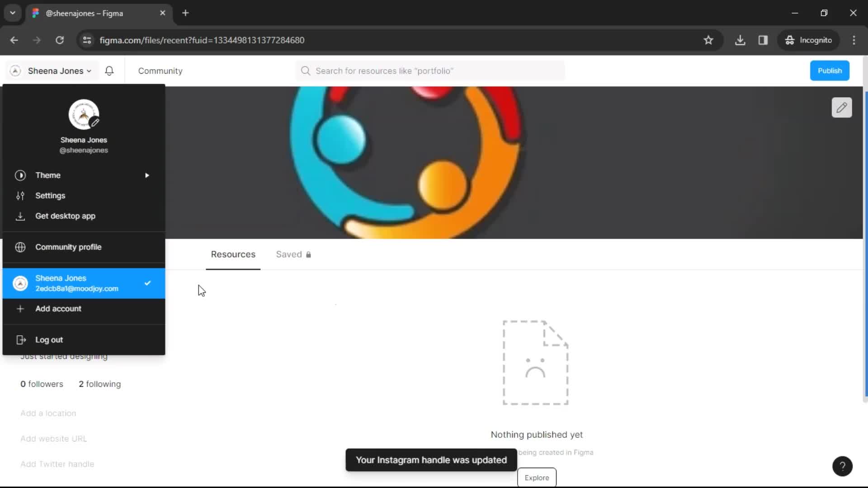Select the Sheena Jones account checkmark toggle

pos(147,283)
